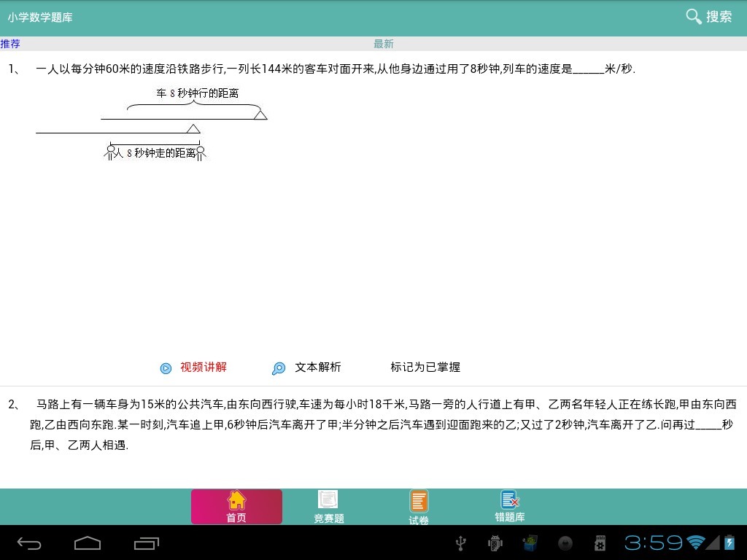Open question 2 about the bus
This screenshot has height=560, width=747.
pyautogui.click(x=373, y=424)
